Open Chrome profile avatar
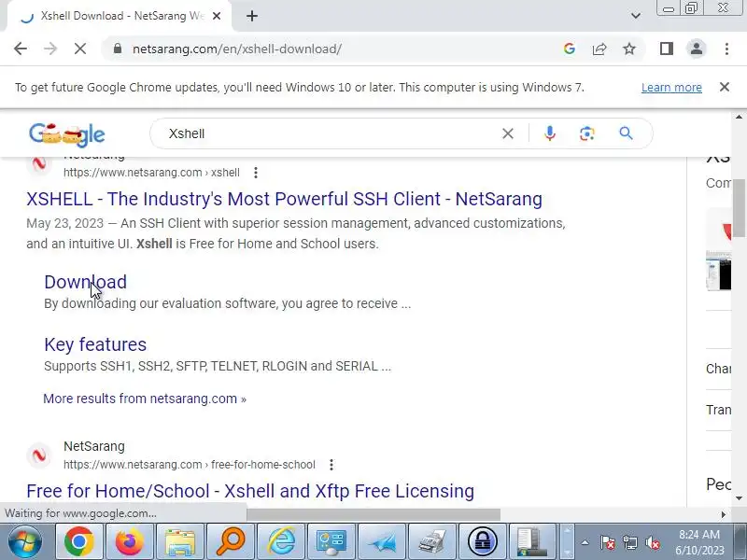 point(696,49)
